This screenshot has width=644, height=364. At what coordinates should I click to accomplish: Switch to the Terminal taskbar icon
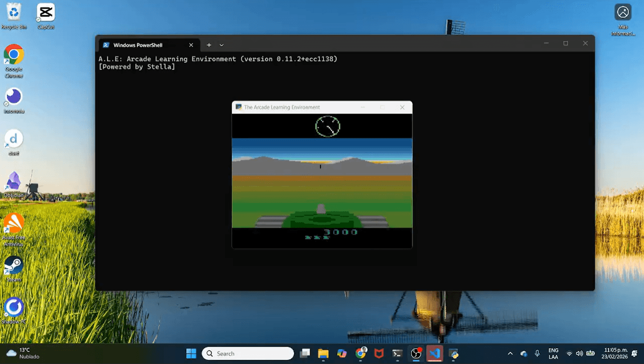pos(397,354)
